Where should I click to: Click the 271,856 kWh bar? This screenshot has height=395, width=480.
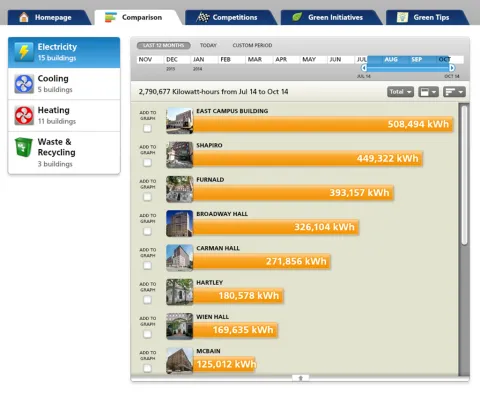click(262, 261)
